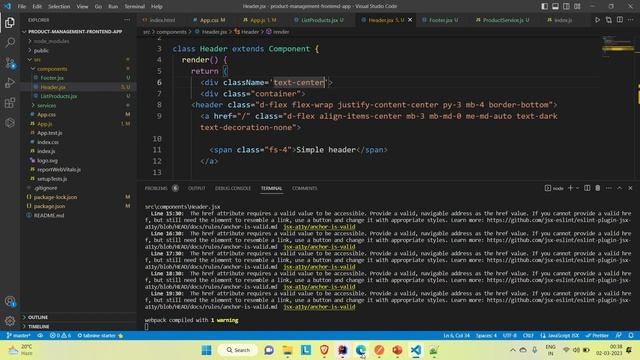
Task: Open the File menu
Action: tap(22, 6)
